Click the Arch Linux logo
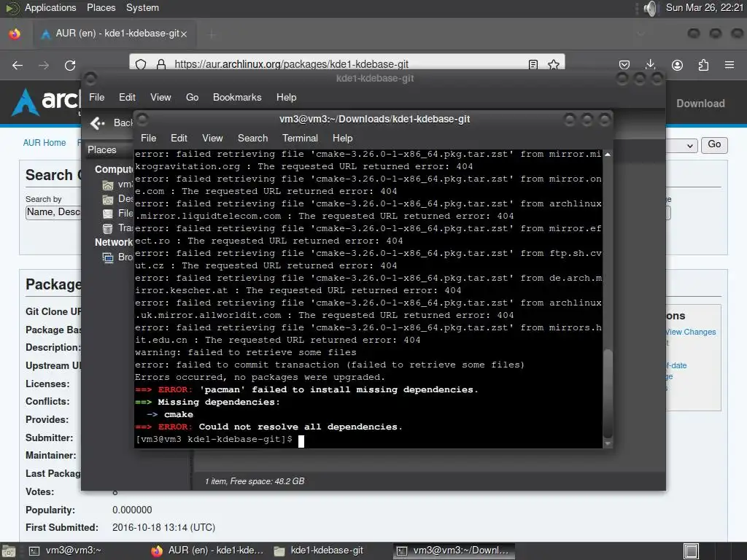This screenshot has width=747, height=560. tap(46, 102)
